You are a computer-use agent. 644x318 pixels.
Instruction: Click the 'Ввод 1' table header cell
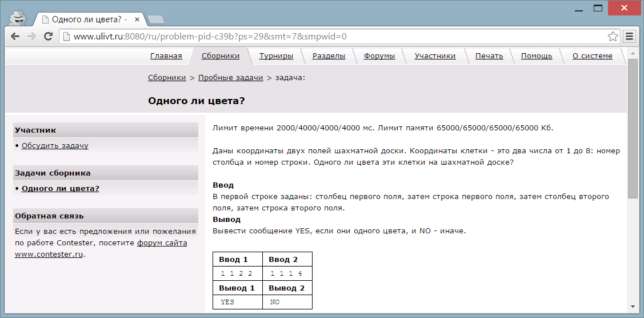point(237,259)
